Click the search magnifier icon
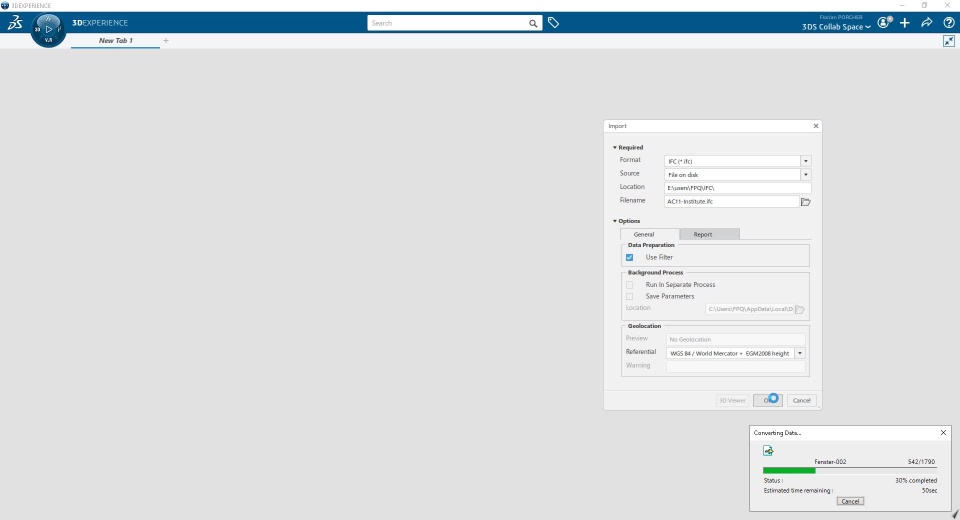Viewport: 960px width, 520px height. click(x=533, y=23)
